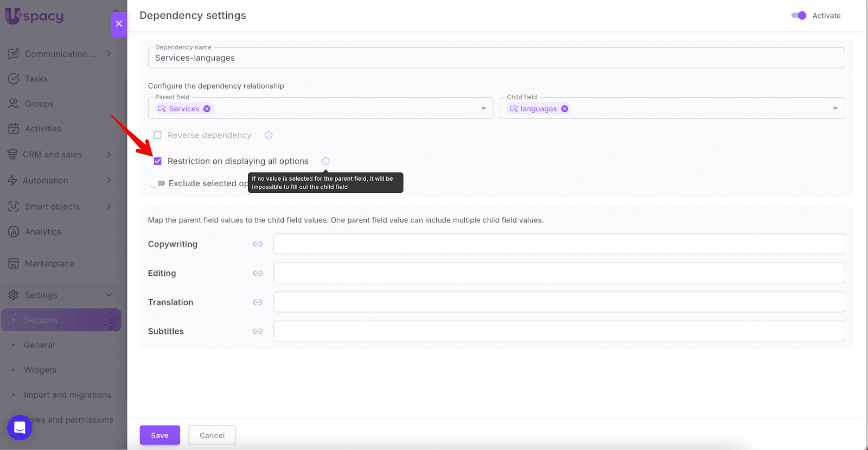
Task: Remove the Services tag from Parent field
Action: click(x=207, y=109)
